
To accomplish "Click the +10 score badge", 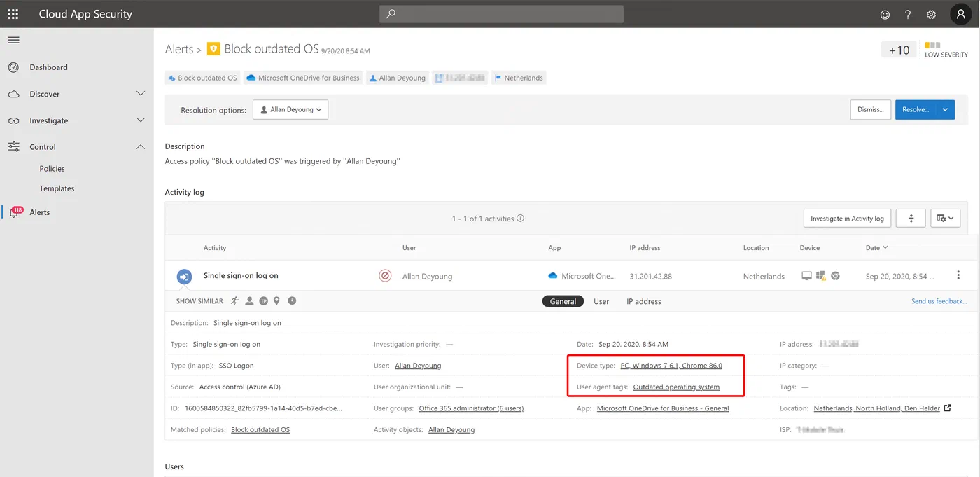I will [x=899, y=50].
